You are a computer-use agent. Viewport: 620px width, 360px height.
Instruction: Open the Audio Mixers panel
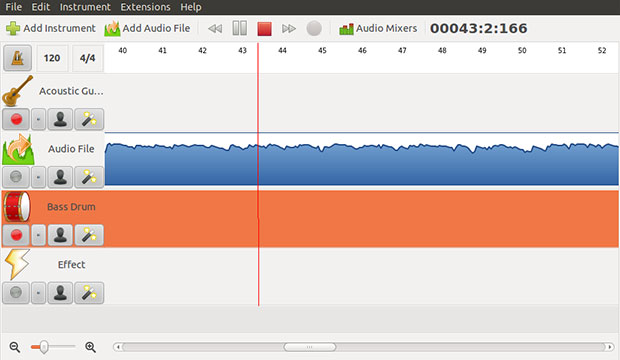[378, 28]
